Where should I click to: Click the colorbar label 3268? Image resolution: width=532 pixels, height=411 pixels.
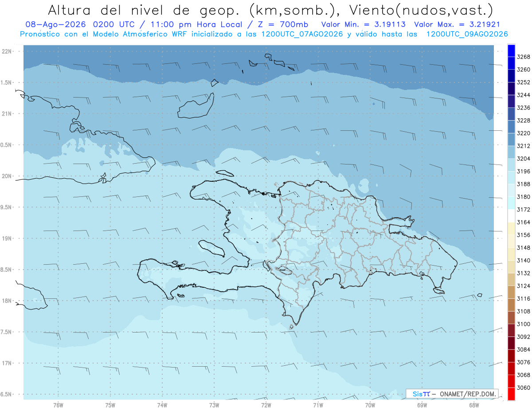pyautogui.click(x=523, y=57)
